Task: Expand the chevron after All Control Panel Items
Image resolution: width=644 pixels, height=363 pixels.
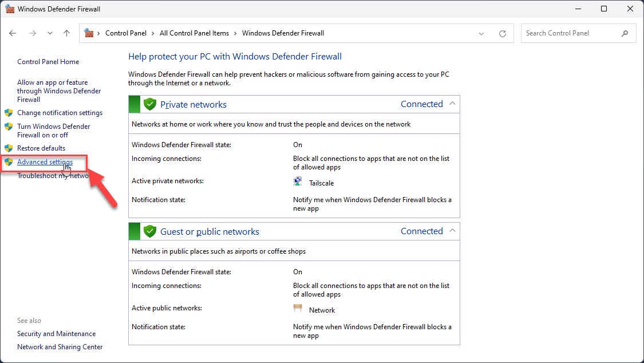Action: (235, 34)
